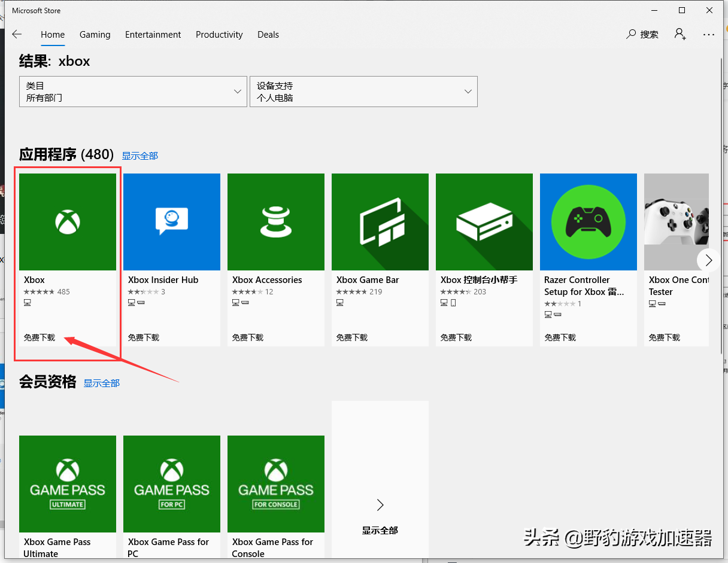The height and width of the screenshot is (563, 728).
Task: Click 免费下载 under Xbox Game Bar
Action: click(x=352, y=337)
